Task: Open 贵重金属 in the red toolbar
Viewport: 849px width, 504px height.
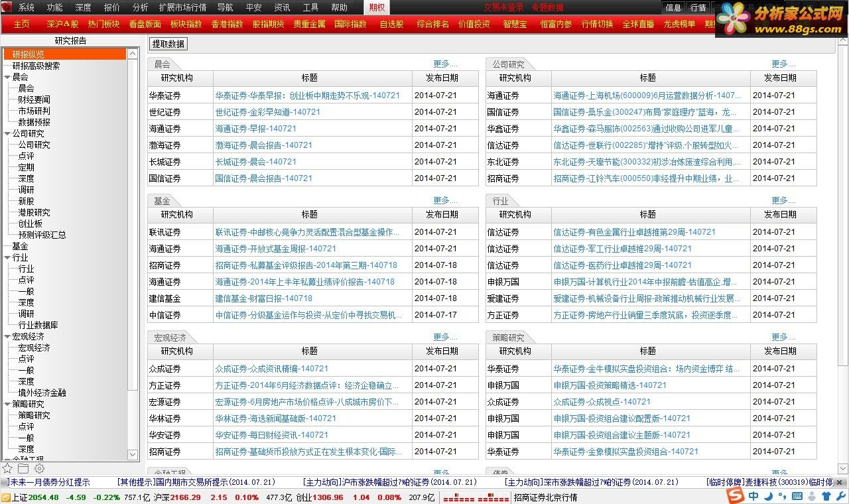Action: coord(309,24)
